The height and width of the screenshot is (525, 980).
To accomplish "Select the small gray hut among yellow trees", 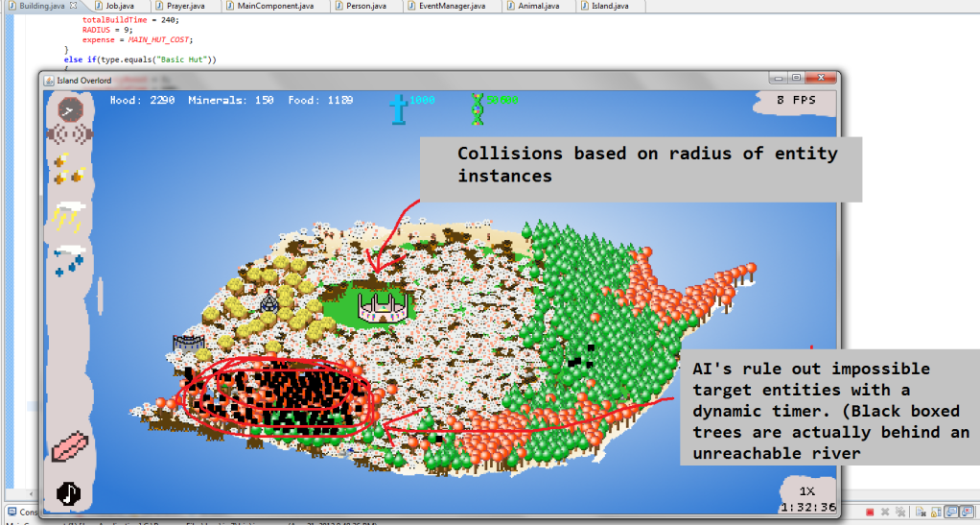I will (269, 301).
